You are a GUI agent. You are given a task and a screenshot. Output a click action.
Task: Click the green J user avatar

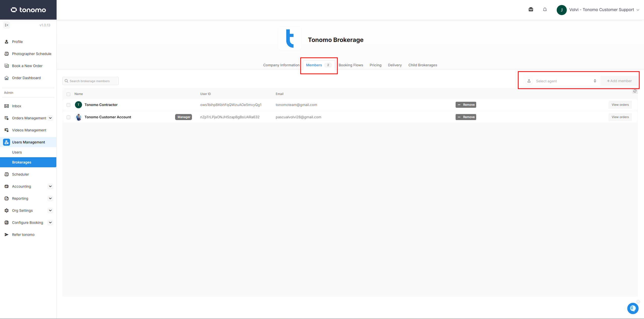pyautogui.click(x=561, y=10)
